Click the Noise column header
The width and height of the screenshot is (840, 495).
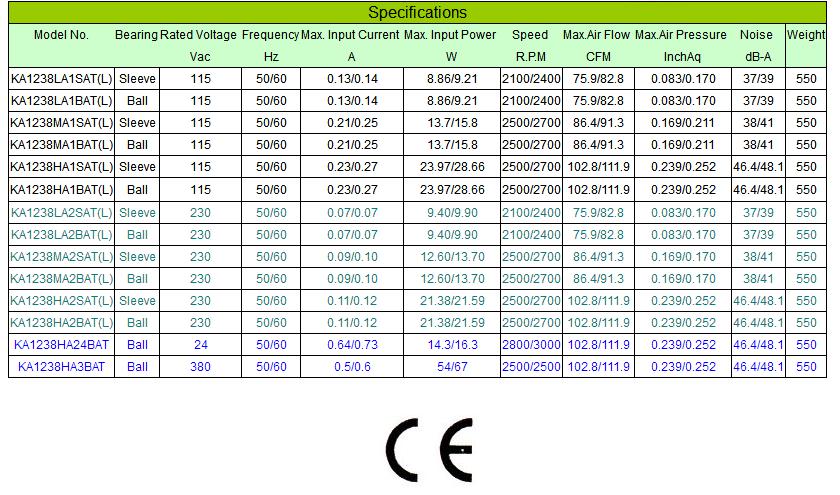[x=757, y=34]
